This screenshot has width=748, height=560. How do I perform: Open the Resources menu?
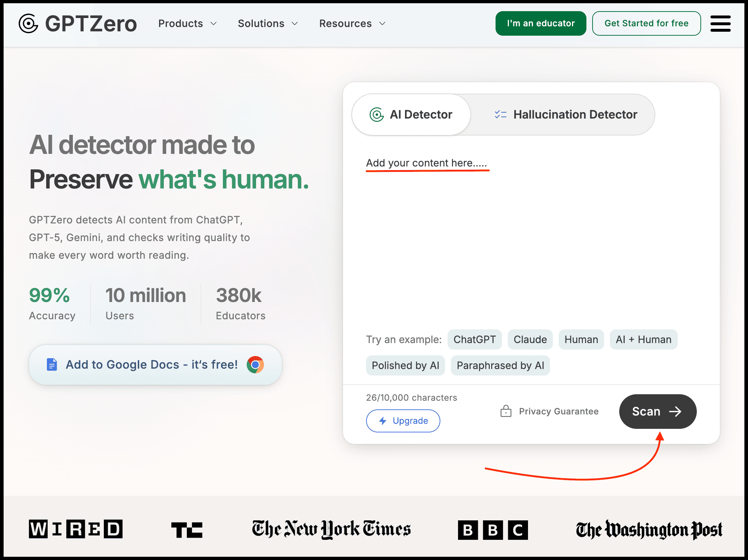tap(352, 23)
